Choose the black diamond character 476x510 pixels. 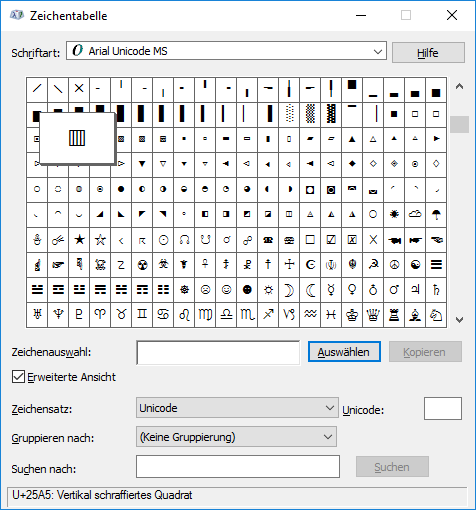point(352,164)
